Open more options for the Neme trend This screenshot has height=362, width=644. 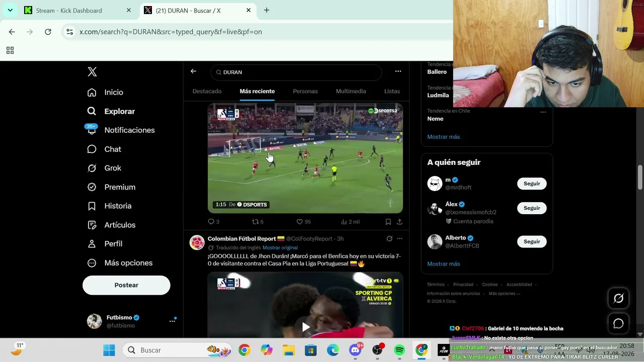543,112
